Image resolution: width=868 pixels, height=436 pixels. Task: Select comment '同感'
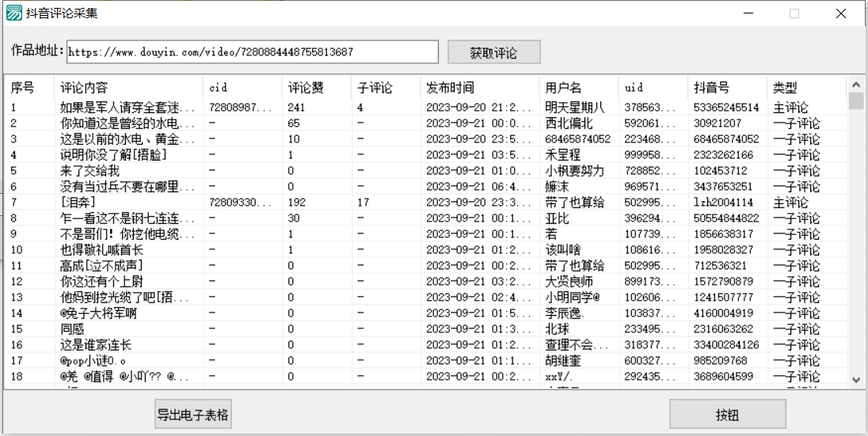pyautogui.click(x=72, y=329)
